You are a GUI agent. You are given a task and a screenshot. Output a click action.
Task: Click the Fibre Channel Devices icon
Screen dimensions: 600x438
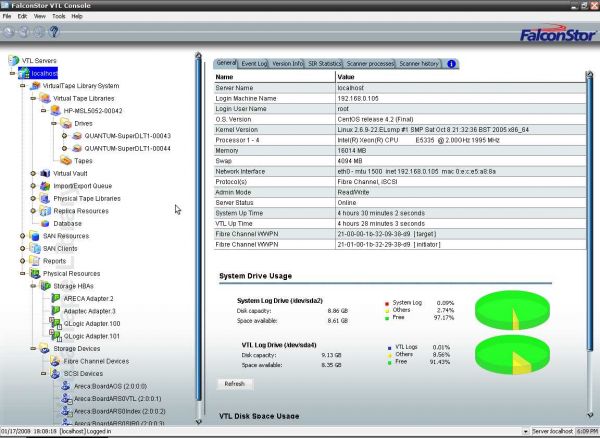(x=55, y=361)
